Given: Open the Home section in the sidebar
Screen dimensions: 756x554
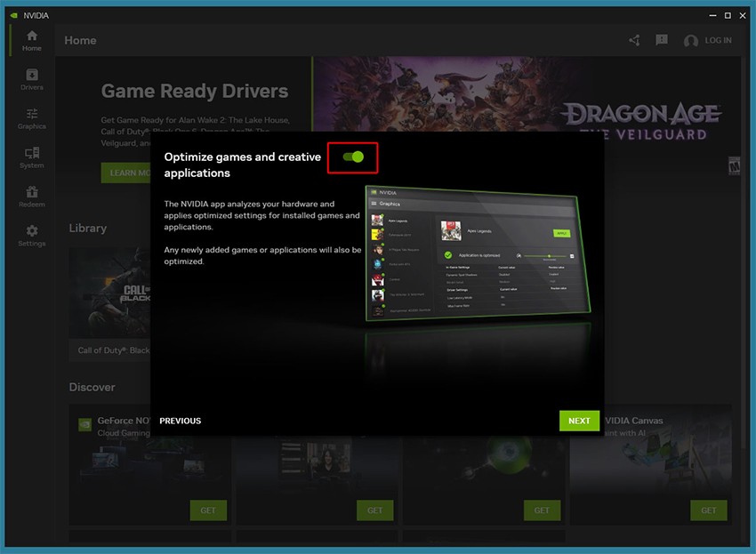Looking at the screenshot, I should (x=32, y=41).
